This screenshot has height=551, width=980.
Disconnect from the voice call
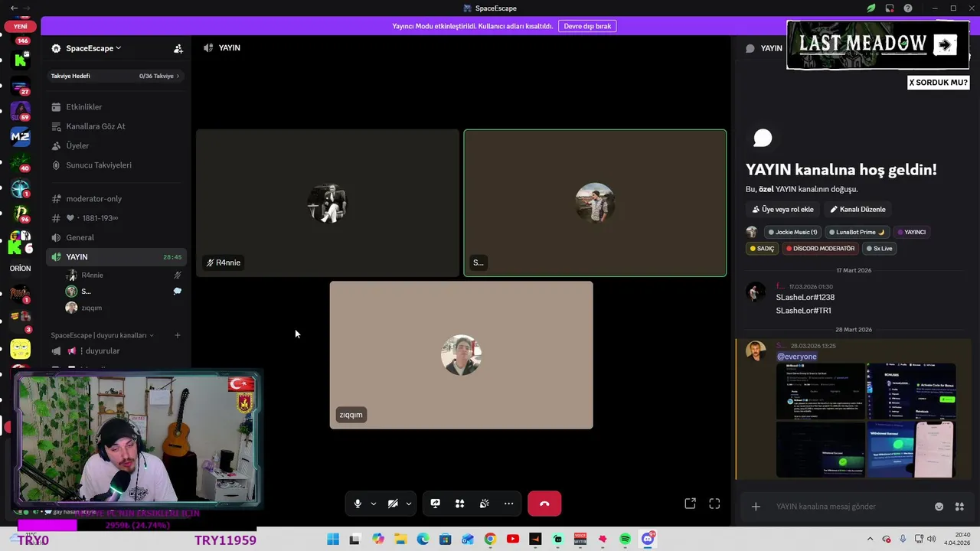tap(544, 504)
